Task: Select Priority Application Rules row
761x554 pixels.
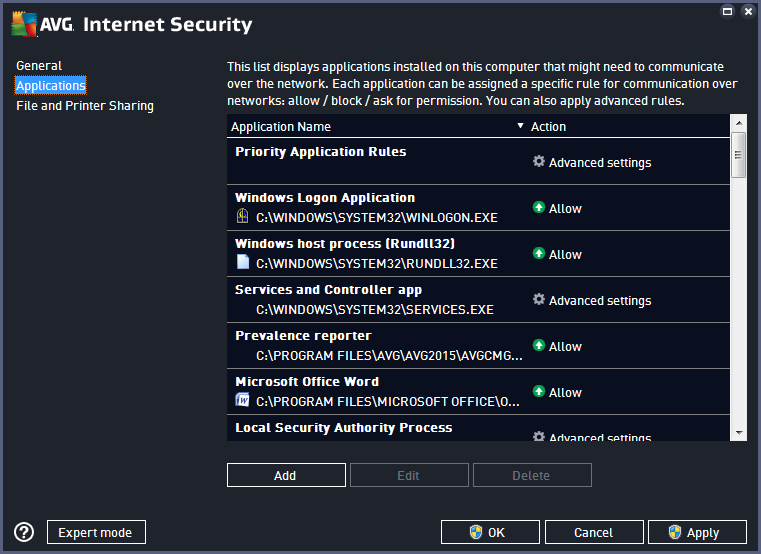Action: (478, 161)
